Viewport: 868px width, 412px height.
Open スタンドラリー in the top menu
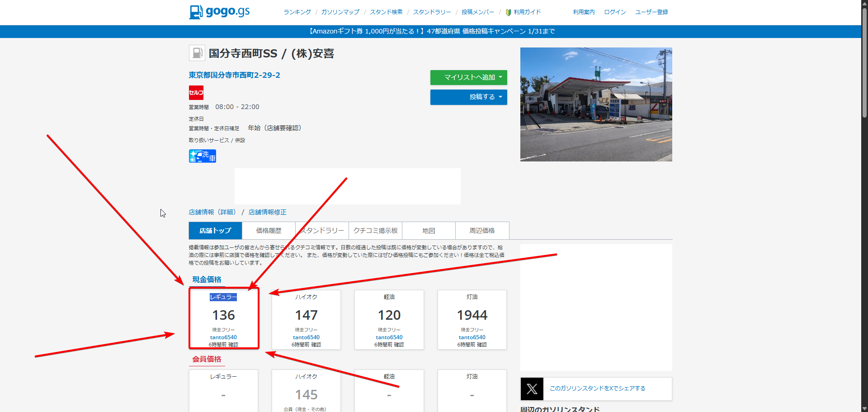(432, 12)
